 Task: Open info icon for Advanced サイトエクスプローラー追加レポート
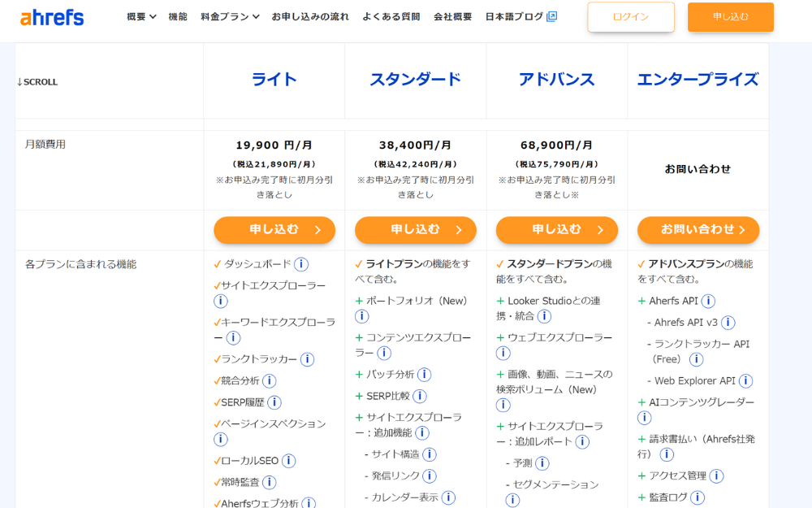(582, 441)
